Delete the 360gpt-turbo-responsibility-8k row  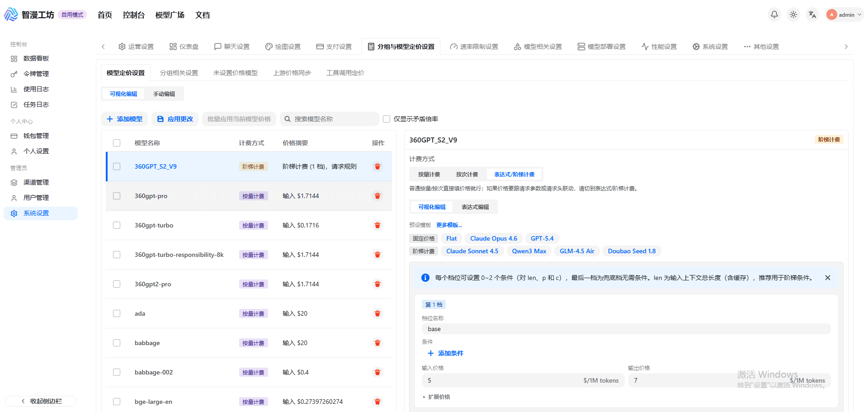[x=377, y=255]
